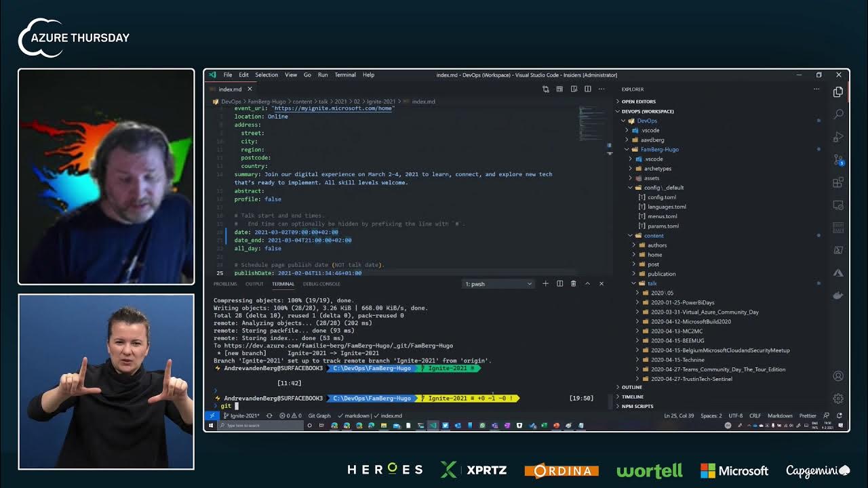Open the terminal selector dropdown 1: pwsh
Screen dimensions: 868x488
[x=498, y=284]
